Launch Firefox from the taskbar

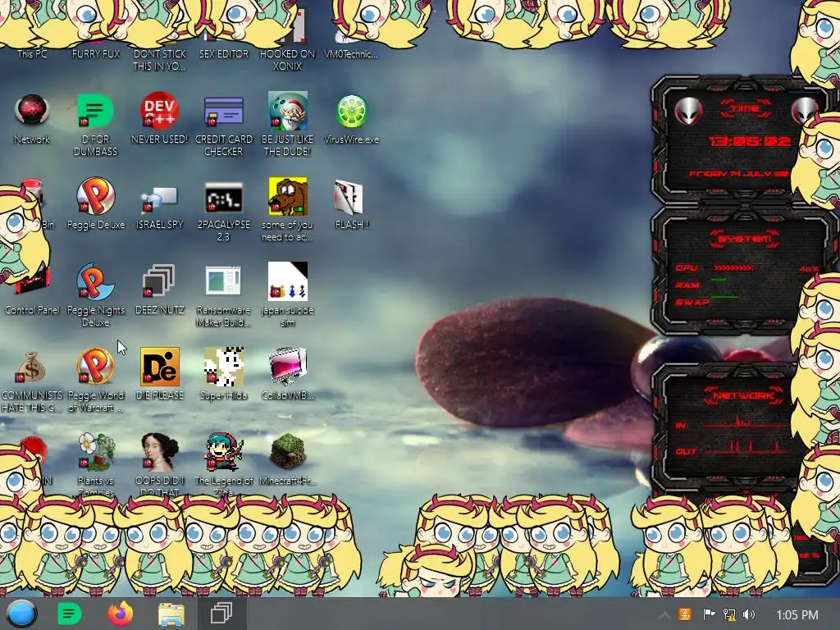[x=121, y=614]
